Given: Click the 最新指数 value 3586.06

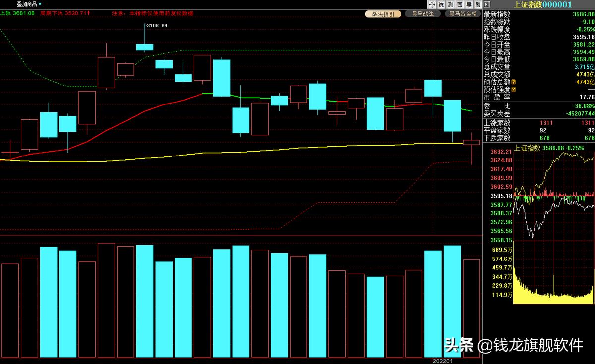Looking at the screenshot, I should [x=584, y=14].
